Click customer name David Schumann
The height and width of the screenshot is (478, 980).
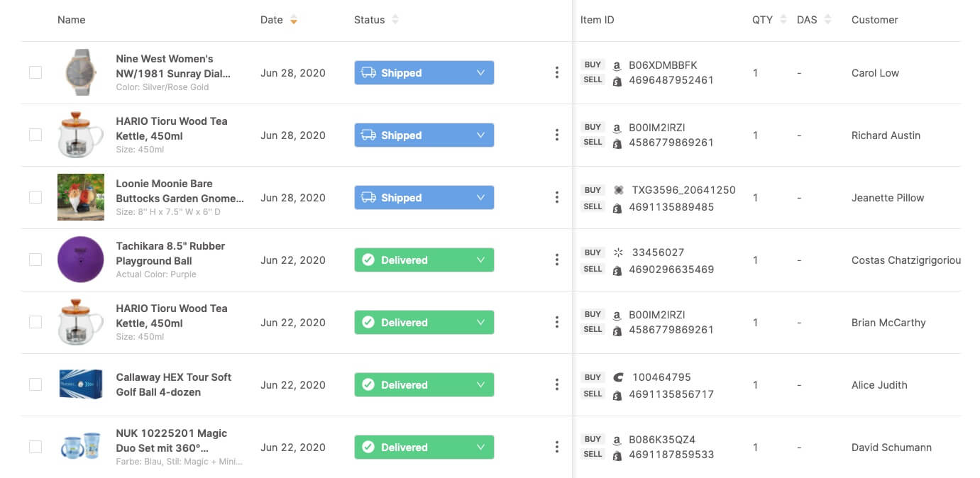891,447
